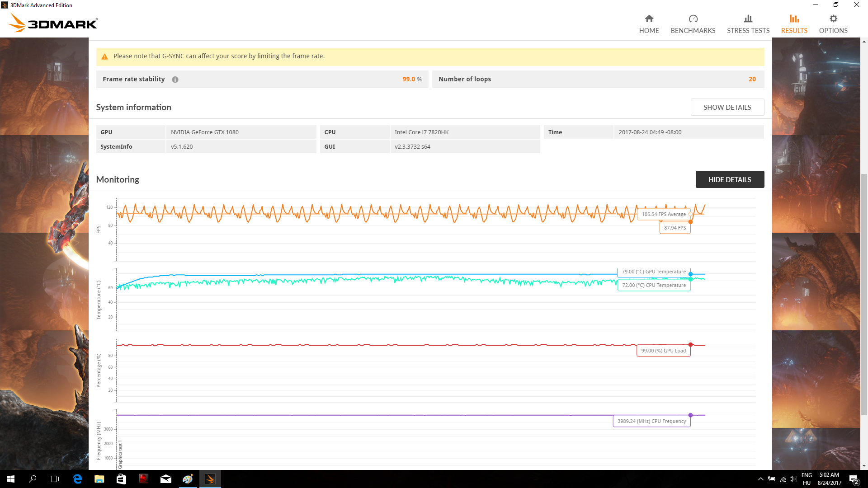This screenshot has width=868, height=488.
Task: Click the battery tray icon
Action: point(772,479)
